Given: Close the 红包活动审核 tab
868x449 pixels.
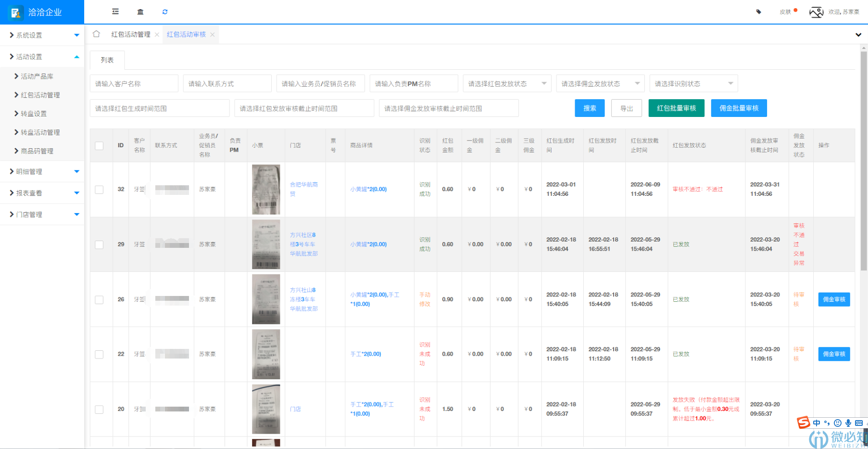Looking at the screenshot, I should [212, 35].
